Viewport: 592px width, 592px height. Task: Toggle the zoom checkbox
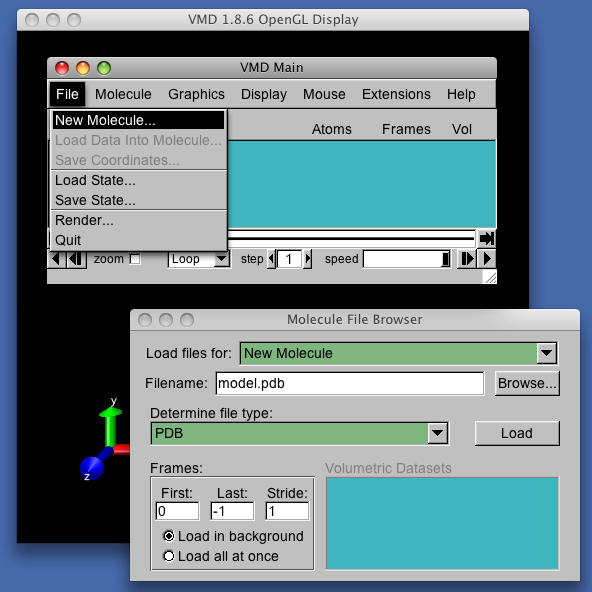coord(135,259)
